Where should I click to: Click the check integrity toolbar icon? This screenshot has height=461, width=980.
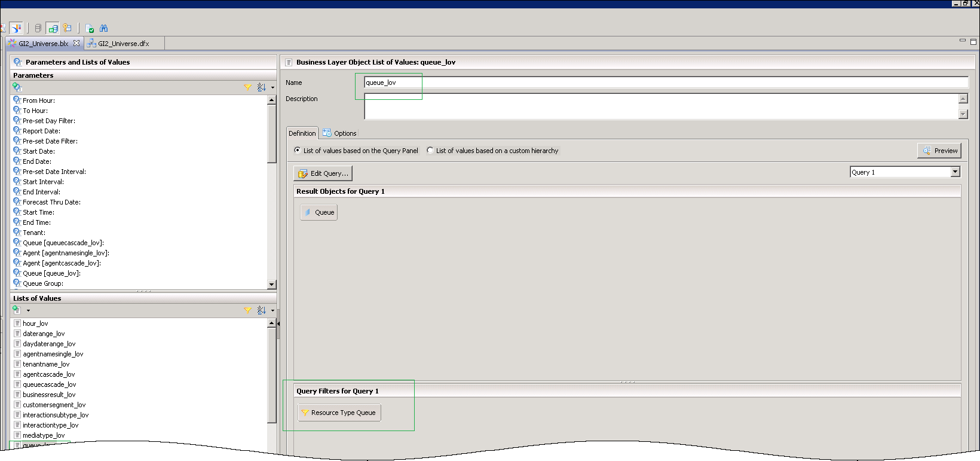(x=90, y=28)
